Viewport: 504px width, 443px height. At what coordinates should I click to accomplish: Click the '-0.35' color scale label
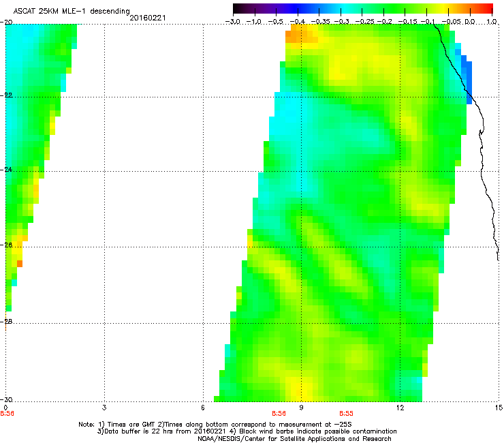(320, 22)
